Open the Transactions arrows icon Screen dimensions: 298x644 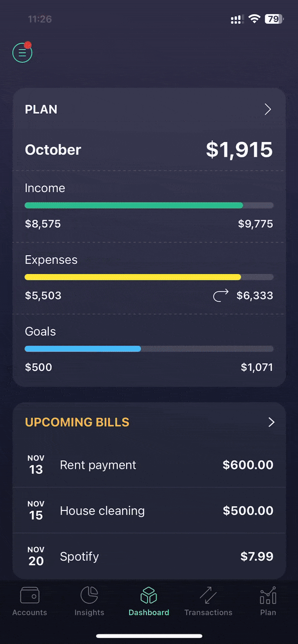click(x=208, y=595)
